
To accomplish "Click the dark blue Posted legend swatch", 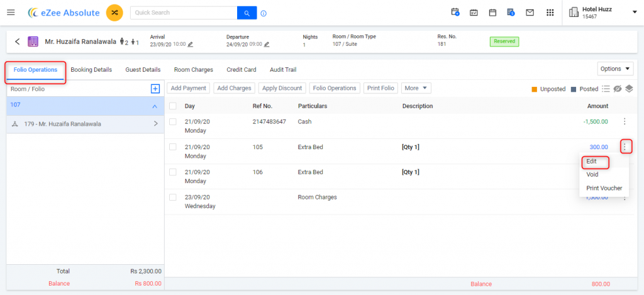I will [x=574, y=89].
